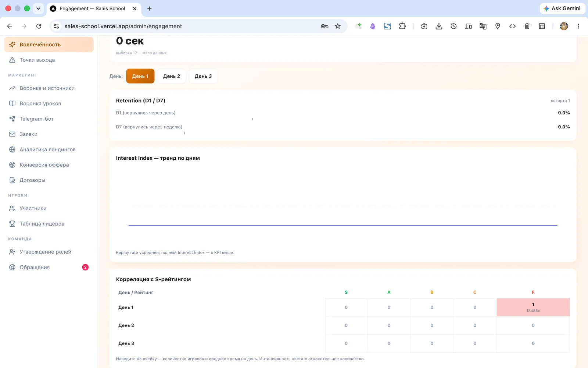Open a new browser tab
Image resolution: width=588 pixels, height=368 pixels.
(149, 8)
